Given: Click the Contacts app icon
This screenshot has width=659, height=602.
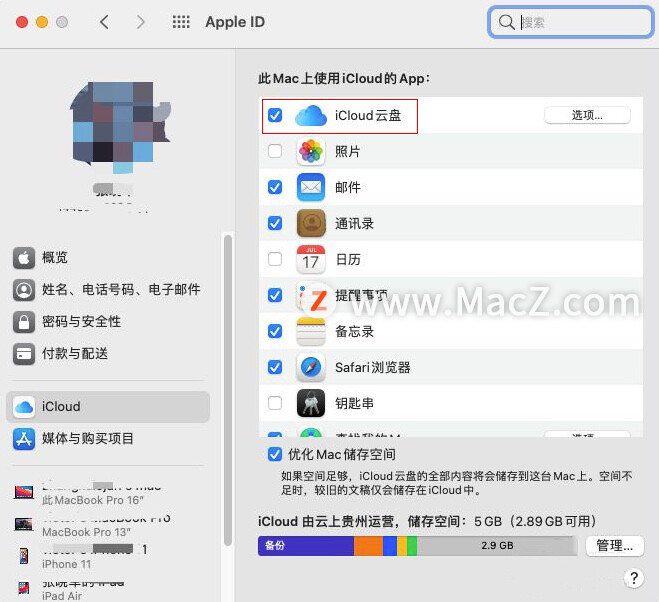Looking at the screenshot, I should [311, 224].
